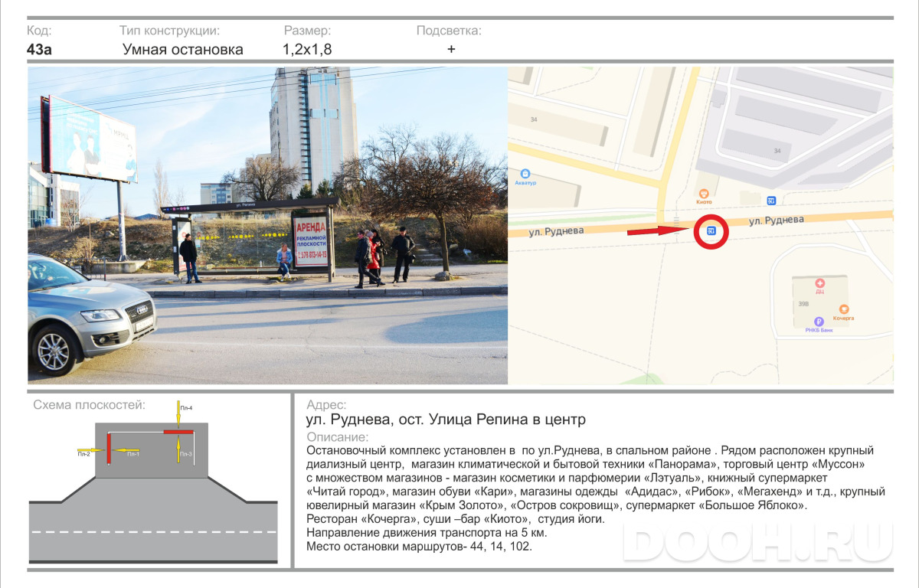Click the line 'Место остановки маршрутов- 44, 14, 102.'

[418, 547]
